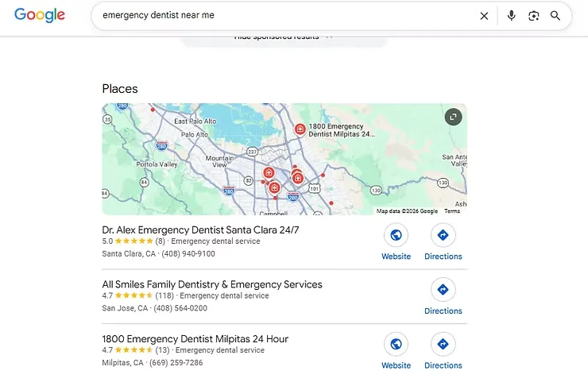Click the Google logo
Screen dimensions: 588x382
[x=40, y=15]
